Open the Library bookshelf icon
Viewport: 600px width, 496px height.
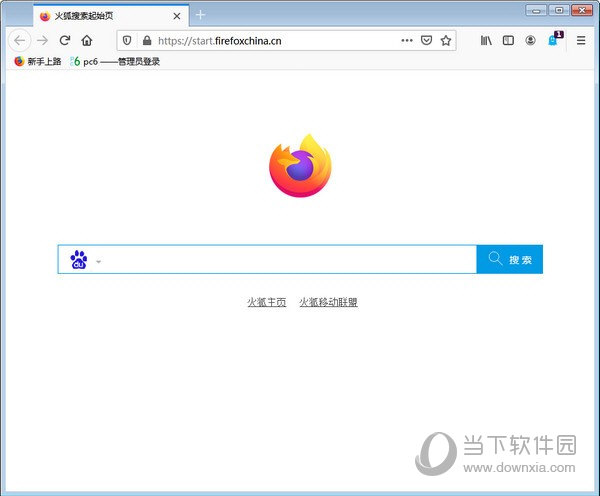click(486, 40)
